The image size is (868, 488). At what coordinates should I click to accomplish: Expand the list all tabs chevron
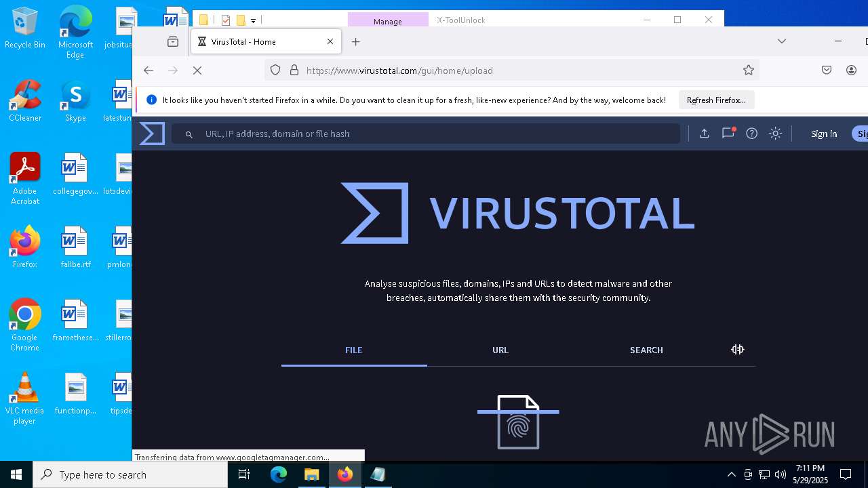pyautogui.click(x=782, y=41)
